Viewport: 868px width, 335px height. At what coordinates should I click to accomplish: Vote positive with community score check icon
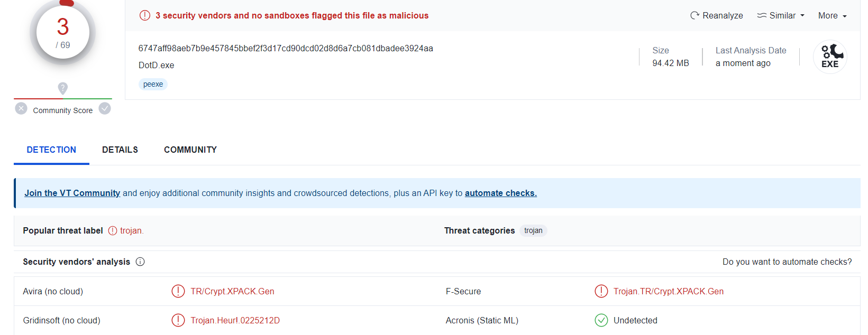point(105,109)
